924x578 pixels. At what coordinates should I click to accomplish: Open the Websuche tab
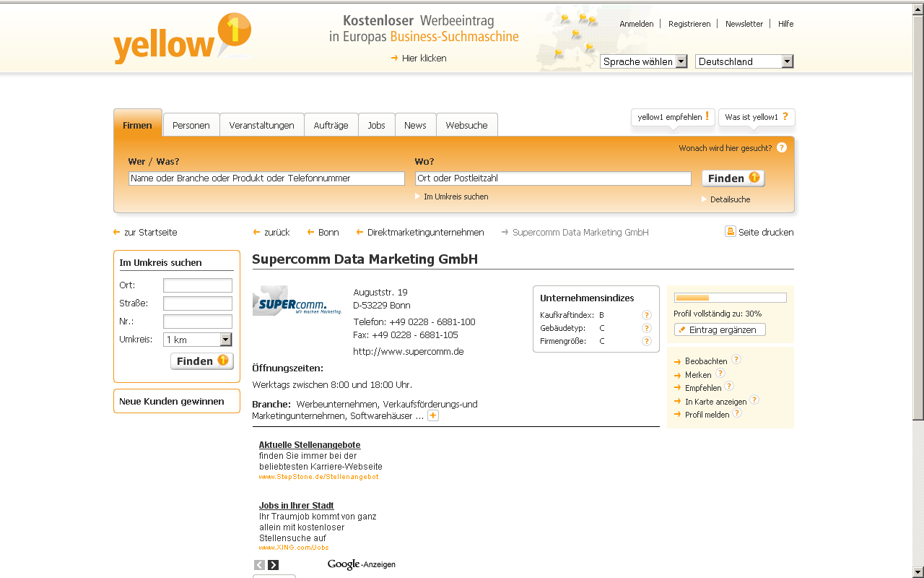(467, 125)
